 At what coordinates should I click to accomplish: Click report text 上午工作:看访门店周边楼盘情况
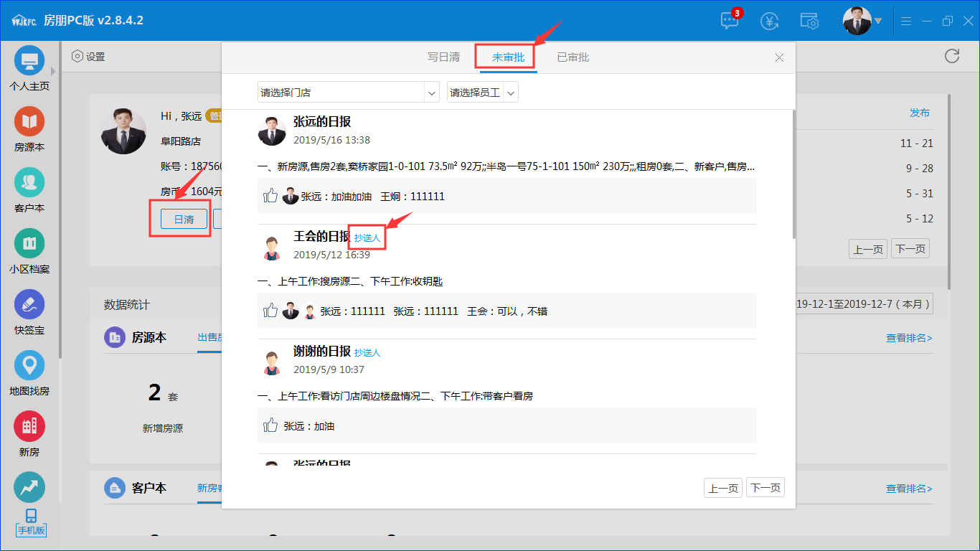pyautogui.click(x=395, y=396)
